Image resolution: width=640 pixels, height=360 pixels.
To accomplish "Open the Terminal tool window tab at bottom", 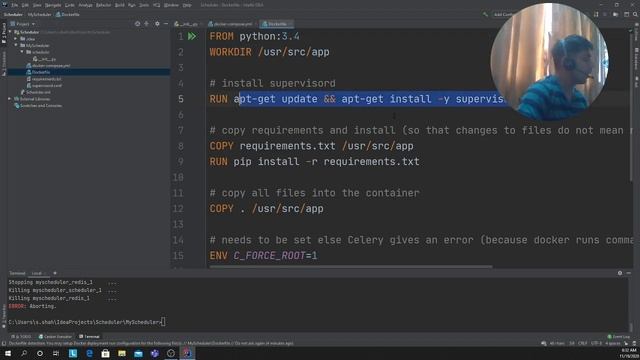I will (x=89, y=337).
